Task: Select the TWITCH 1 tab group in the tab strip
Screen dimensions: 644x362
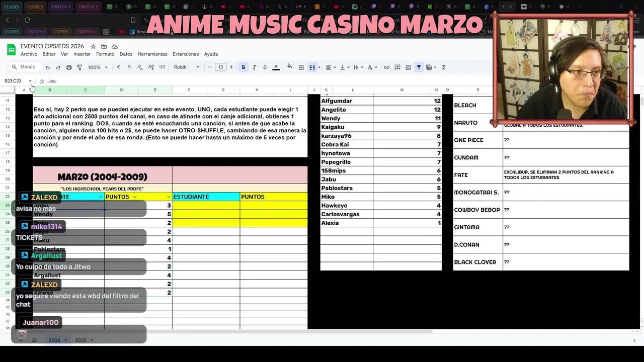Action: pyautogui.click(x=61, y=7)
